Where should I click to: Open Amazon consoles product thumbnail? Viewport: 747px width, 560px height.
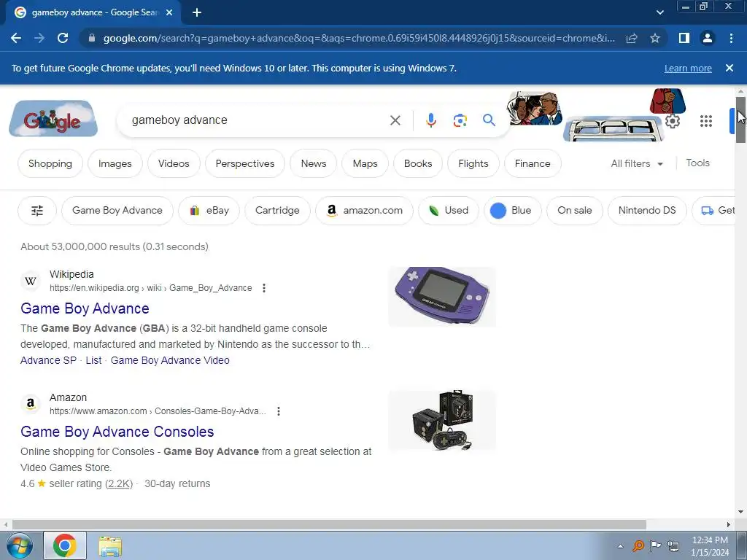pos(442,420)
